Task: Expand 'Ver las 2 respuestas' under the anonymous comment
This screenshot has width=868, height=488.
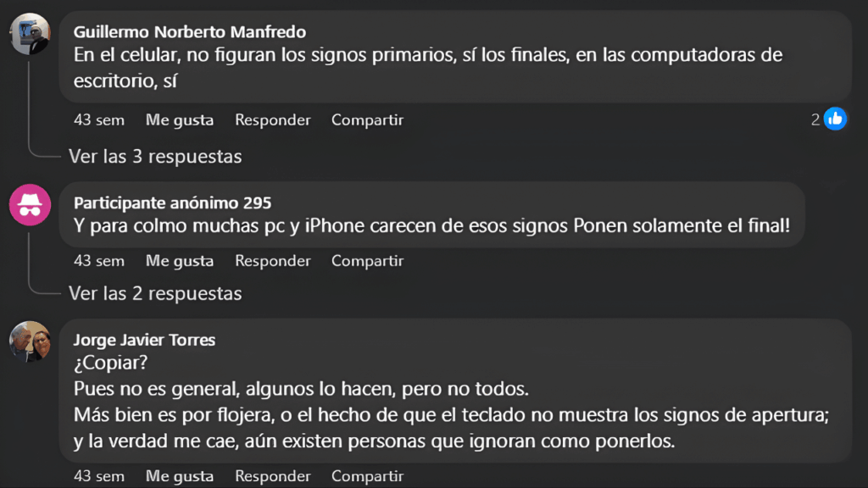Action: pyautogui.click(x=154, y=293)
